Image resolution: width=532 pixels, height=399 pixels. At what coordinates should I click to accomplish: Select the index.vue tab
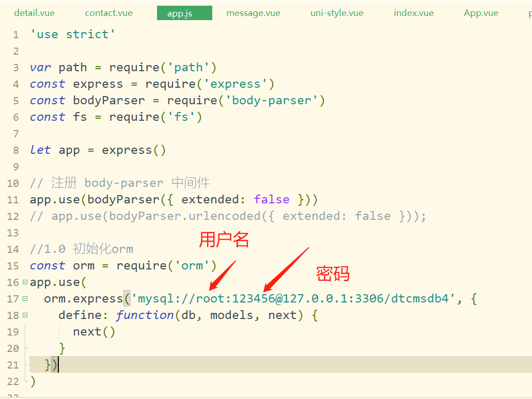click(x=413, y=13)
